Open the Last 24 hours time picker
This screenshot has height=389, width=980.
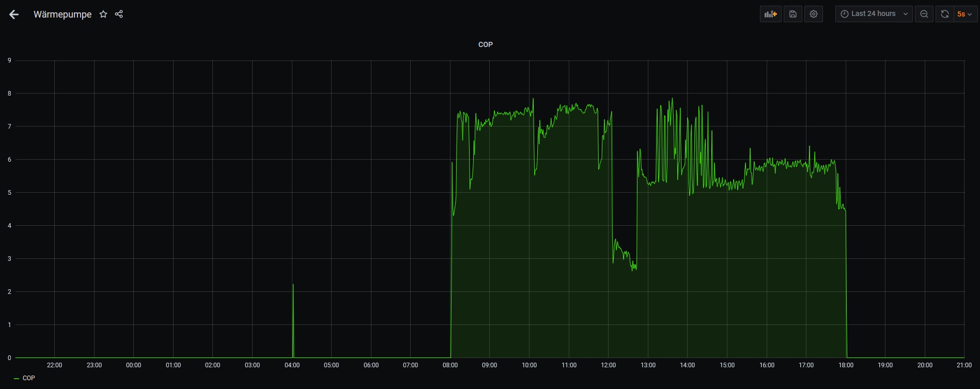point(874,14)
